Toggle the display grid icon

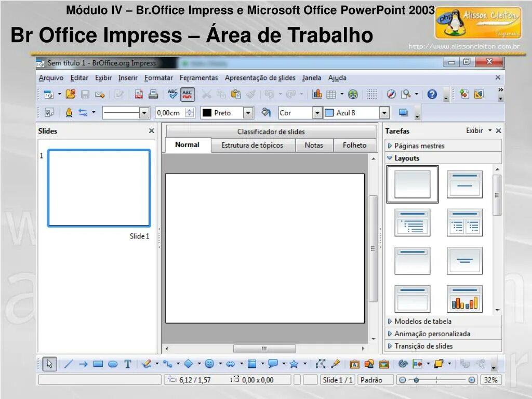(372, 95)
